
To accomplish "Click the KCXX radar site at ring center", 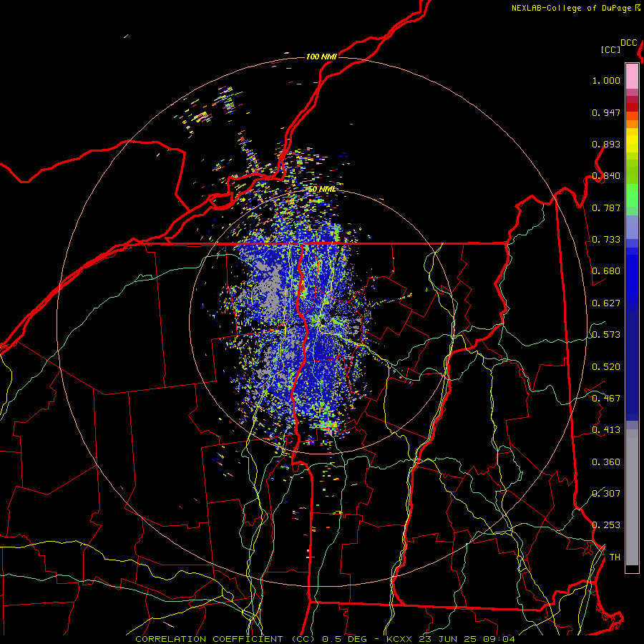I will coord(322,322).
